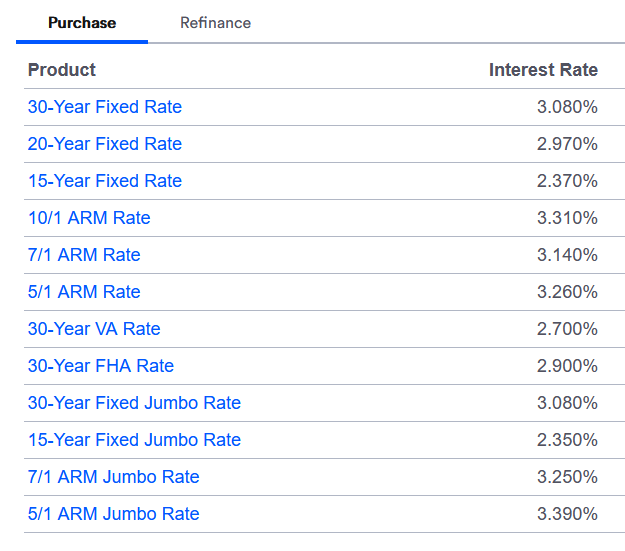Click the 30-Year Fixed Jumbo Rate link
Screen dimensions: 625x551
[x=134, y=403]
